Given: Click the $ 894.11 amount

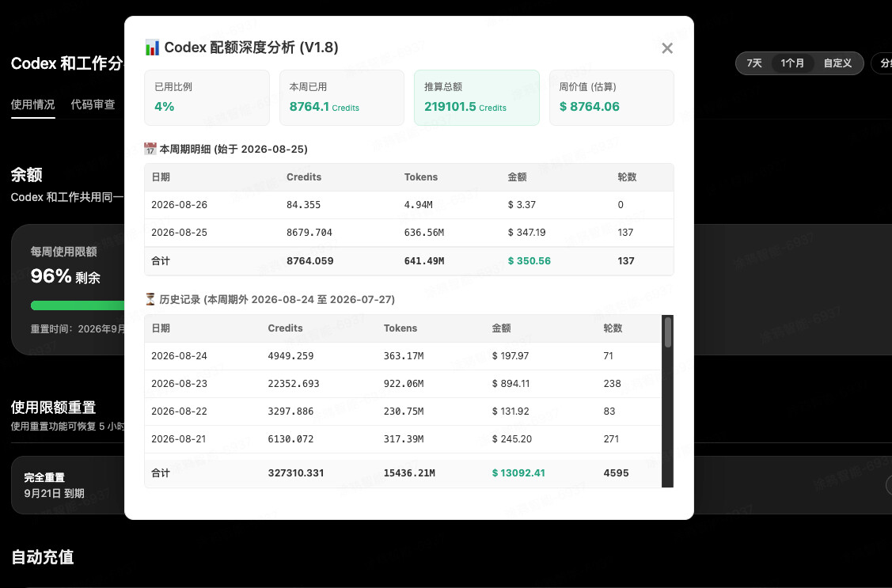Looking at the screenshot, I should tap(511, 384).
